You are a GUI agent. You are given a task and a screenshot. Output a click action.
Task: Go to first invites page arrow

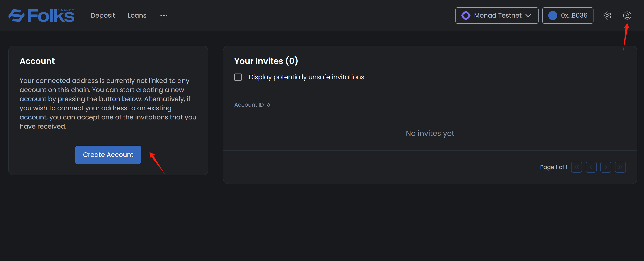point(576,167)
